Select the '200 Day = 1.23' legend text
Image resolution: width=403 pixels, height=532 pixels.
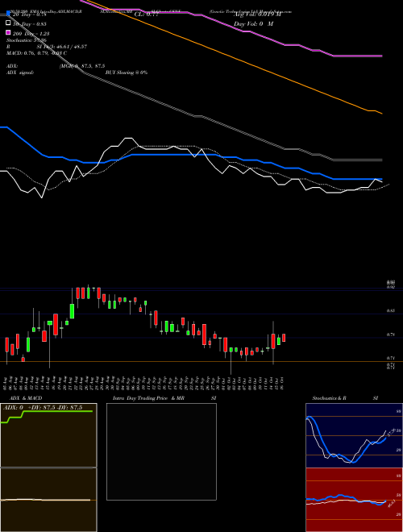tap(31, 33)
